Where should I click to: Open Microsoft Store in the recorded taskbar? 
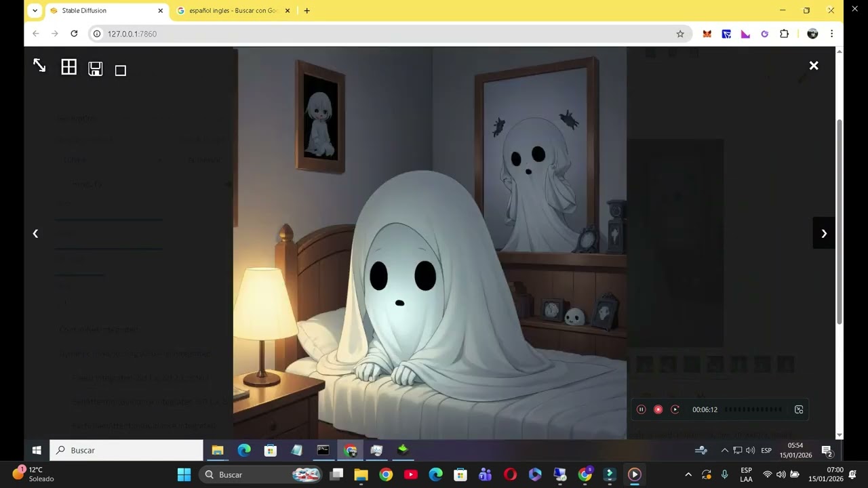(x=271, y=450)
